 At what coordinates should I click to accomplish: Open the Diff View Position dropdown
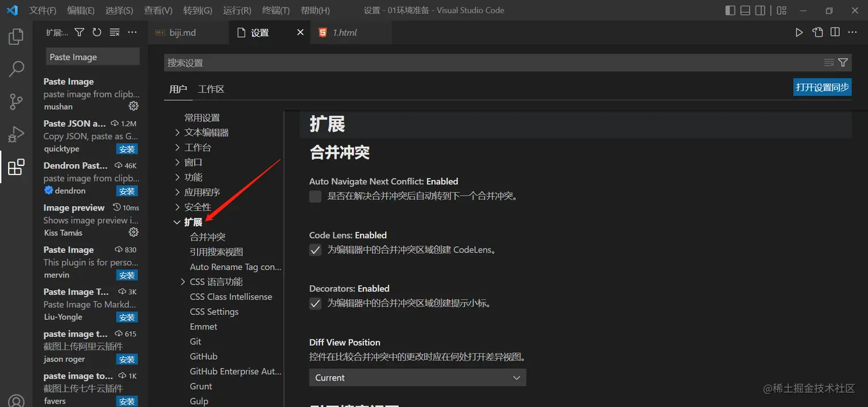(417, 378)
